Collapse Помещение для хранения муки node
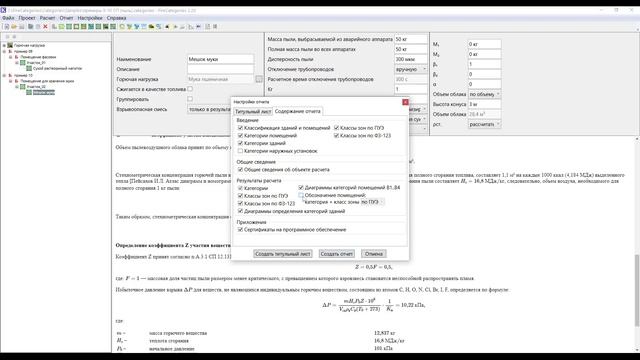The image size is (640, 360). (11, 81)
